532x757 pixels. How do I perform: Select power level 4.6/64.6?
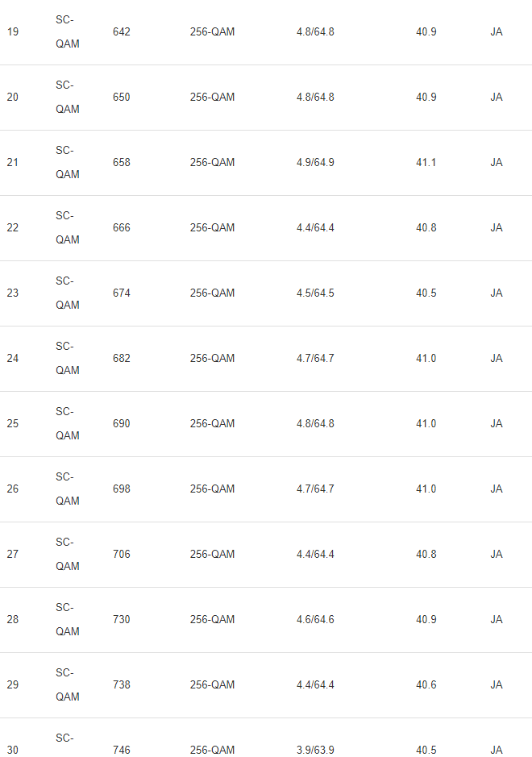click(315, 620)
